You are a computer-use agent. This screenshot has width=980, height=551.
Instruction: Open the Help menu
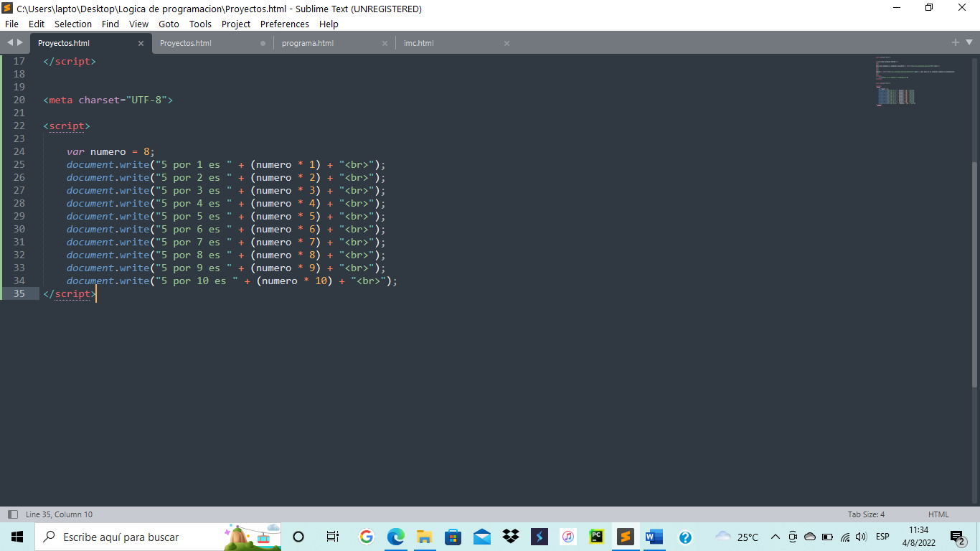pos(329,24)
